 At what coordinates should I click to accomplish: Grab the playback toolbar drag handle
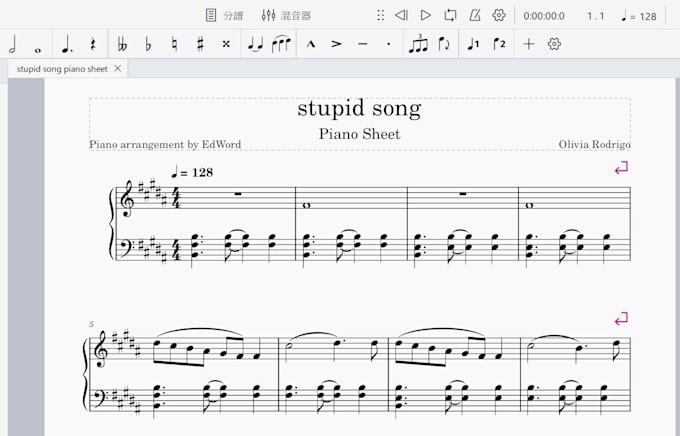tap(380, 16)
